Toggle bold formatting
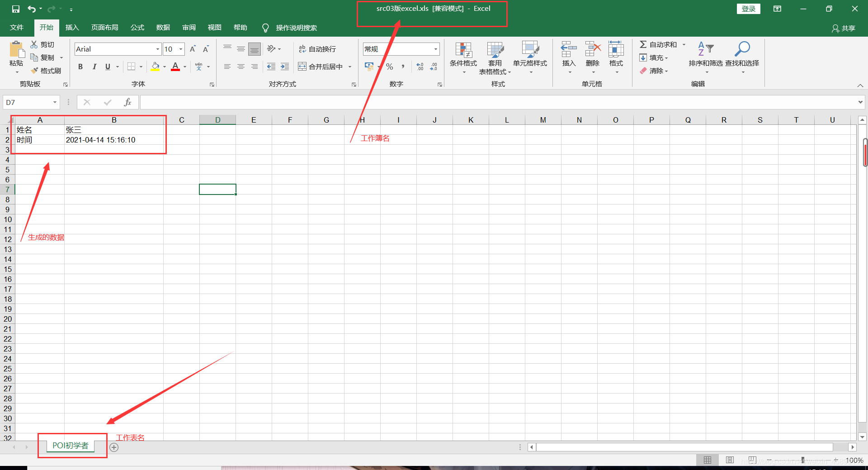868x470 pixels. [80, 66]
